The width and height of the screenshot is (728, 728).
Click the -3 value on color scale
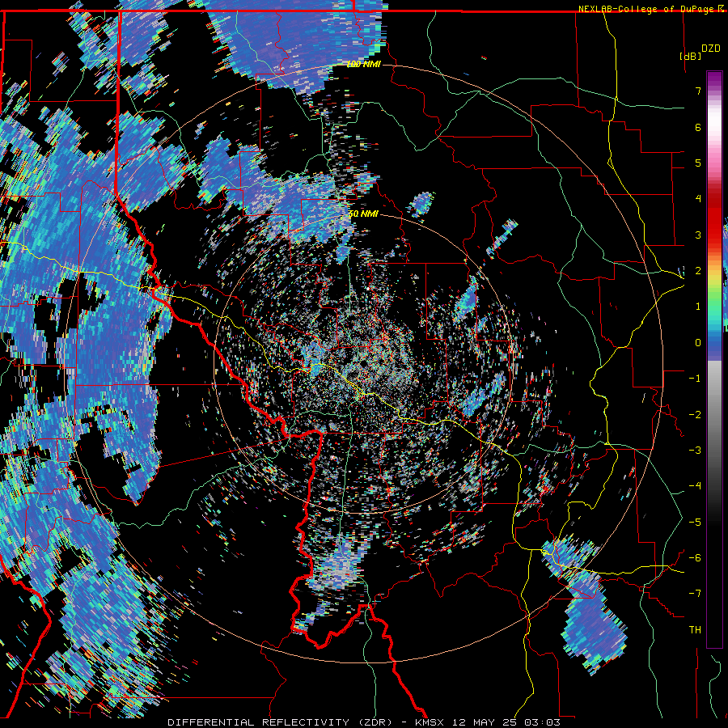pos(695,451)
